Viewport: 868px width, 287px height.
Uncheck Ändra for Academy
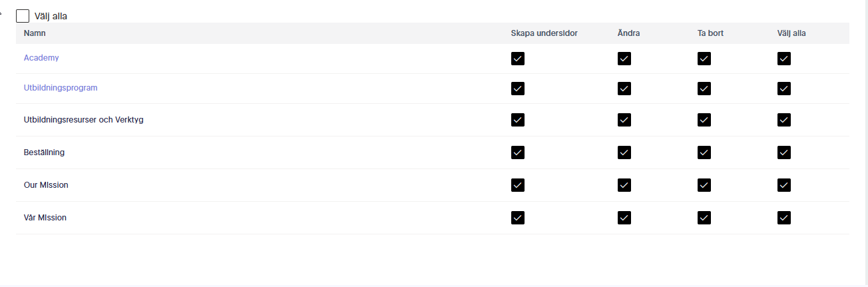624,59
